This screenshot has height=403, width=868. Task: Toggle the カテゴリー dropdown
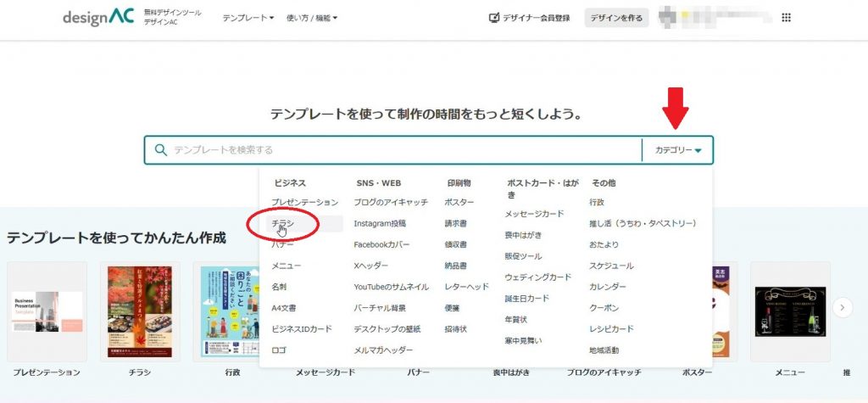click(678, 150)
